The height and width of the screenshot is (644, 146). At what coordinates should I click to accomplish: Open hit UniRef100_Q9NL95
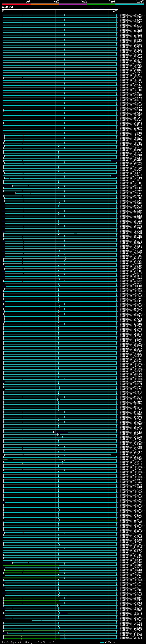point(131,429)
